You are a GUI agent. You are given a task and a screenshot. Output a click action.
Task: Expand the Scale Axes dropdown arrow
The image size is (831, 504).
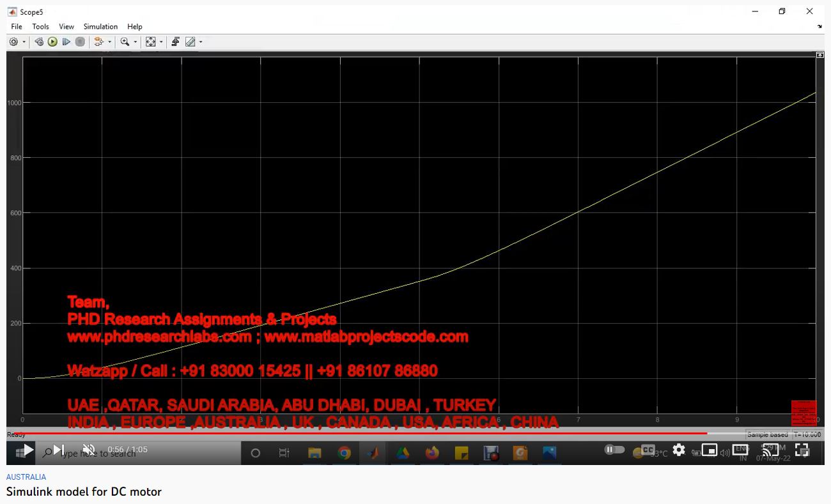pyautogui.click(x=161, y=42)
